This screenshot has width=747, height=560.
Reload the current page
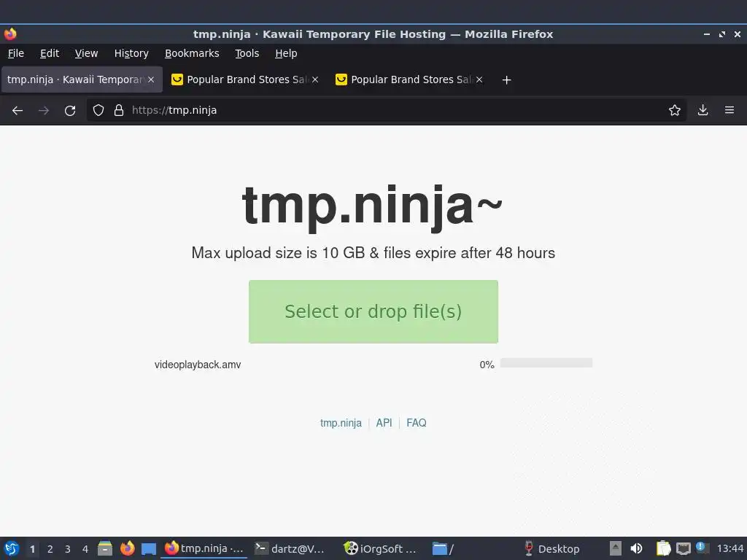point(70,111)
